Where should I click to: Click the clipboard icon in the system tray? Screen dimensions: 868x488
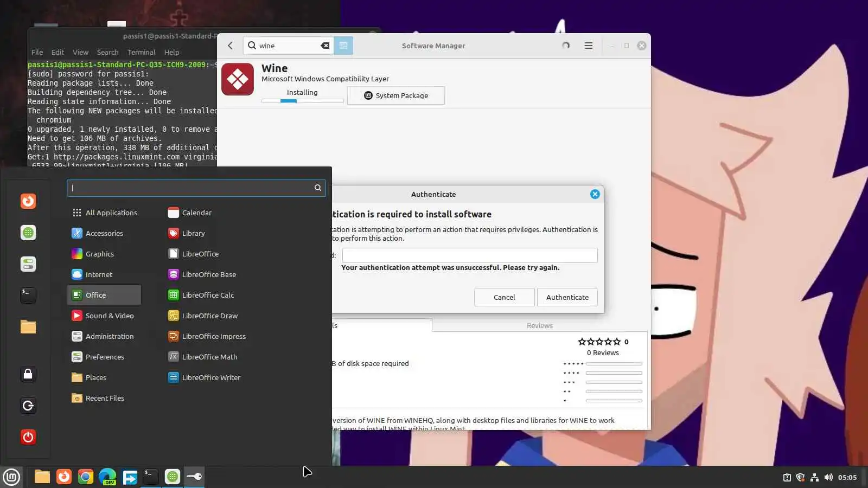coord(787,478)
